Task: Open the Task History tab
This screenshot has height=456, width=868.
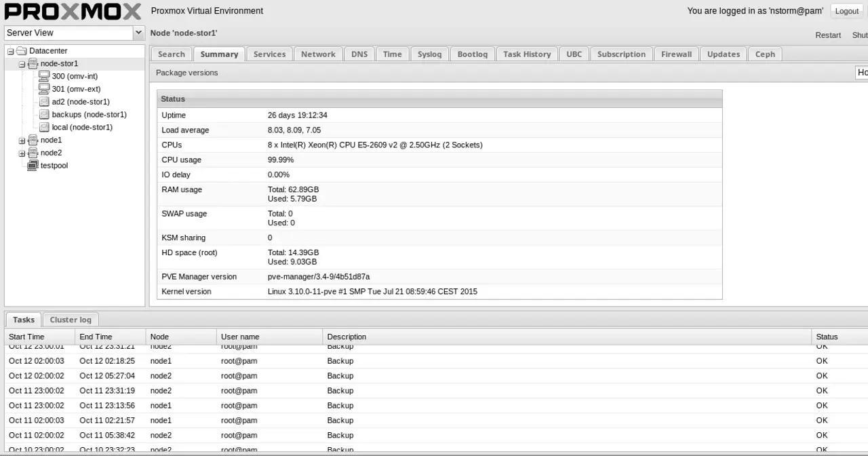Action: (x=527, y=54)
